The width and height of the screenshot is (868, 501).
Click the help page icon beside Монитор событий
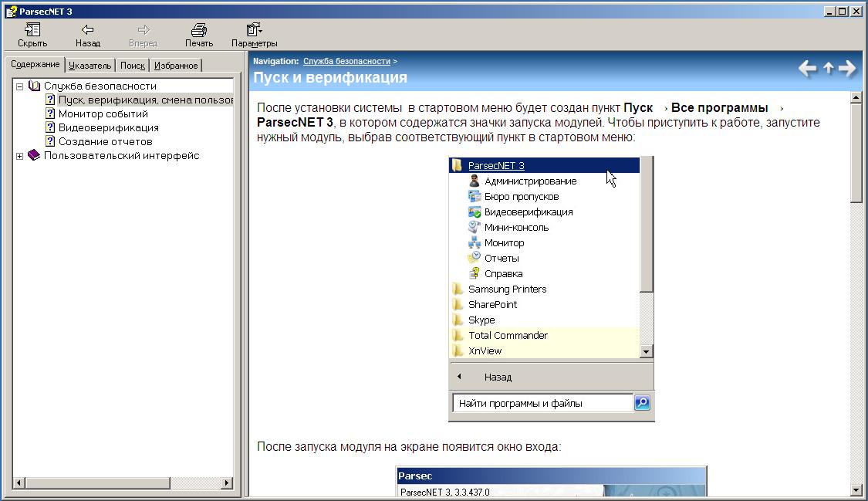point(50,113)
